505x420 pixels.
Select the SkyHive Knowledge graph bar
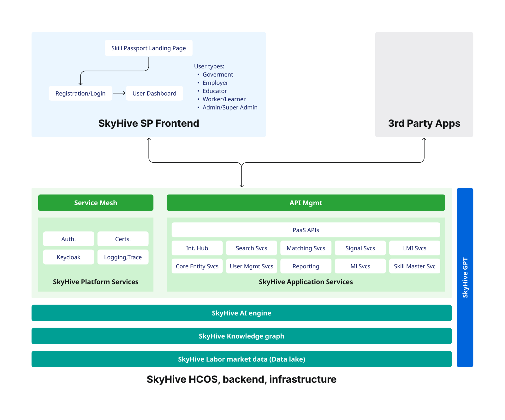[241, 336]
